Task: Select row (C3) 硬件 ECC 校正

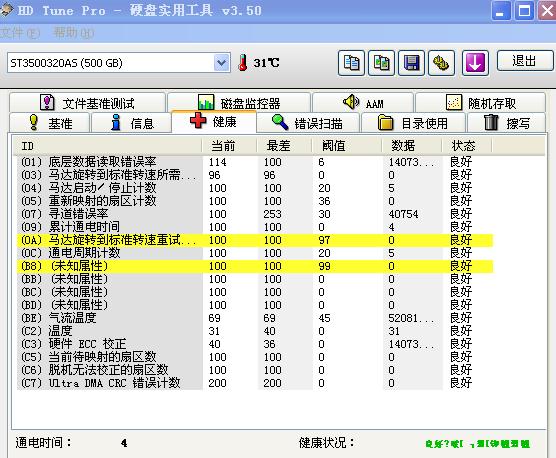Action: tap(255, 344)
